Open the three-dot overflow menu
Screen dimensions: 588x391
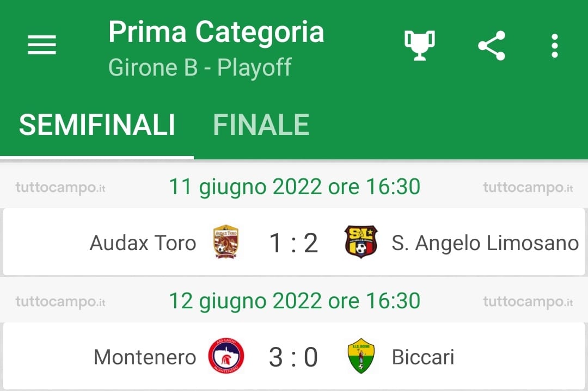(x=554, y=45)
